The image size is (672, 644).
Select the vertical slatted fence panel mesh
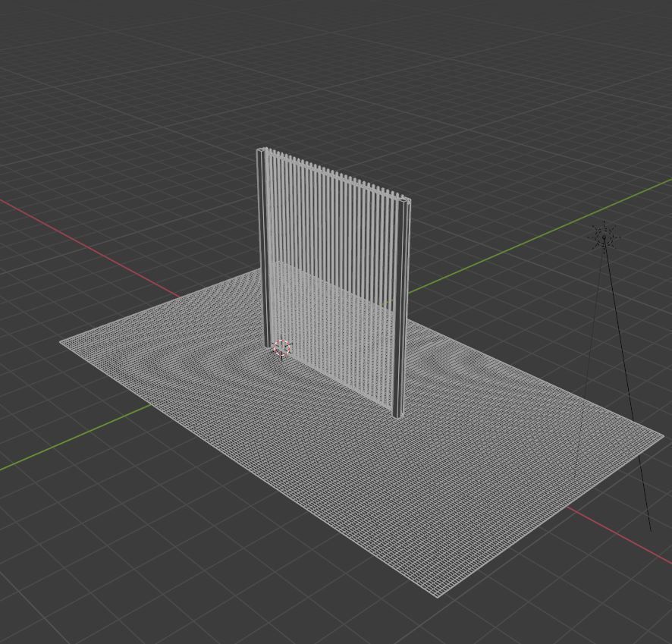pos(334,282)
